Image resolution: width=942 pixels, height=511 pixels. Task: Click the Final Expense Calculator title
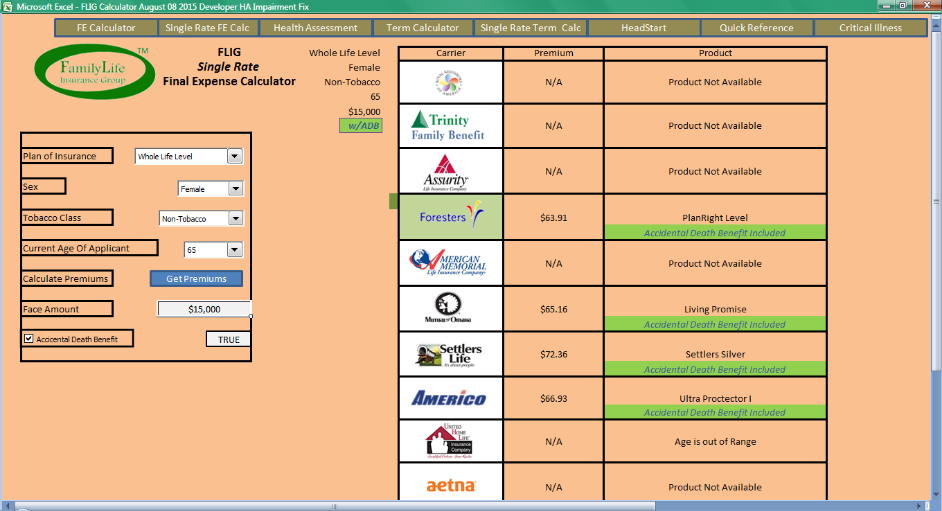[229, 81]
